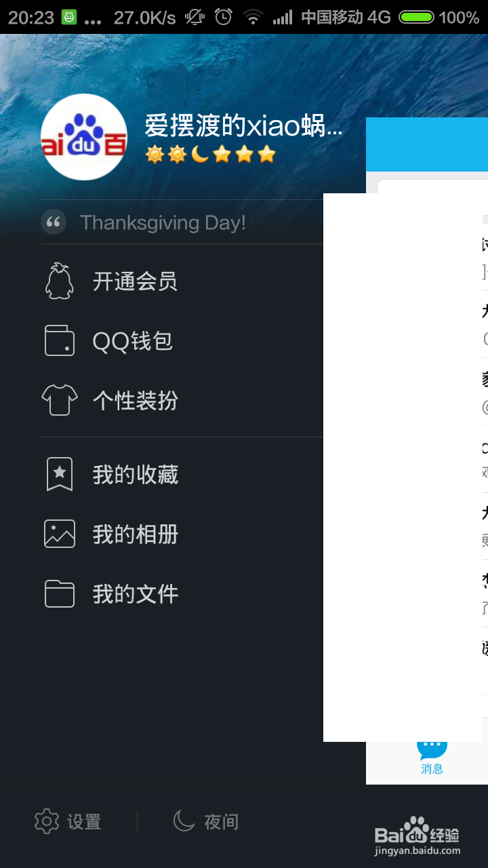This screenshot has height=868, width=488.
Task: Open the penguin membership icon
Action: point(59,281)
